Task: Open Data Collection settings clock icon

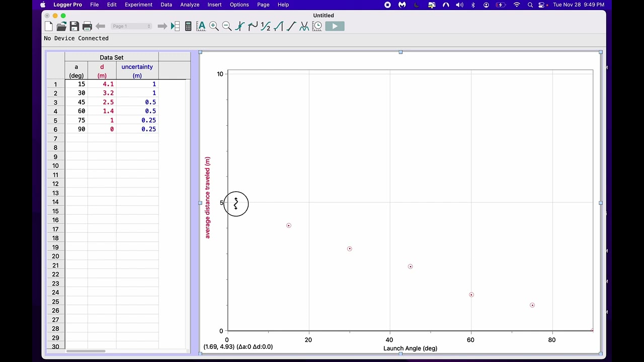Action: coord(317,26)
